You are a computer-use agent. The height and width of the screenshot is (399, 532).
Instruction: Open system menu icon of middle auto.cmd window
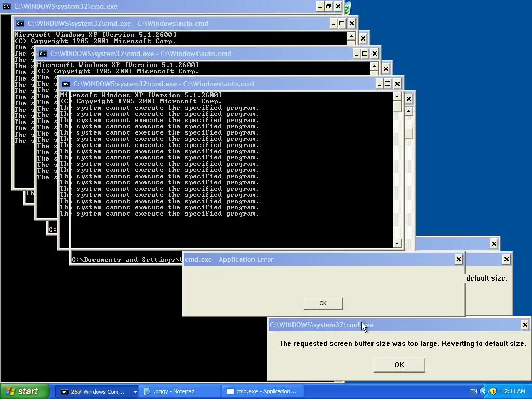tap(43, 54)
